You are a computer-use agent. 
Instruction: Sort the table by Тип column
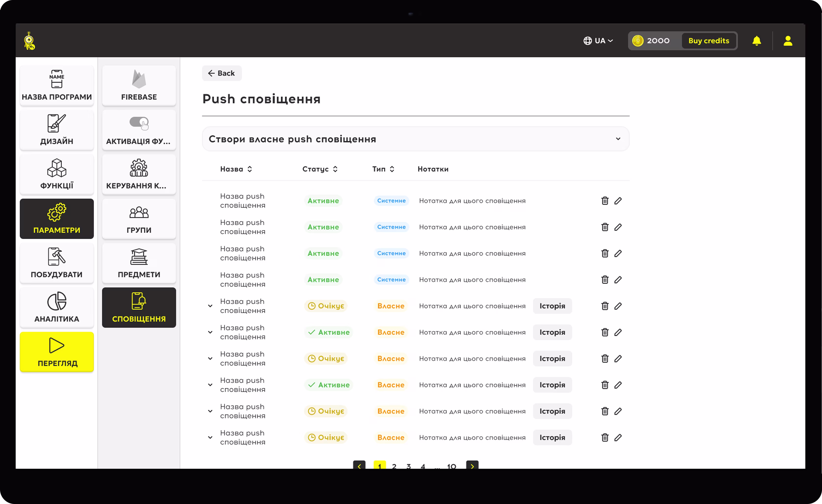(x=383, y=169)
